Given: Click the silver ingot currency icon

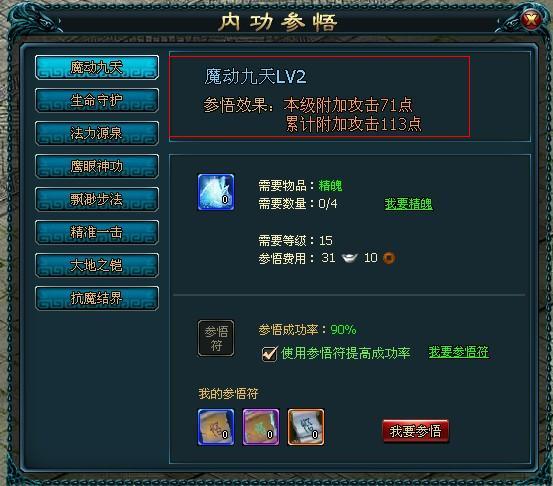Looking at the screenshot, I should [349, 258].
